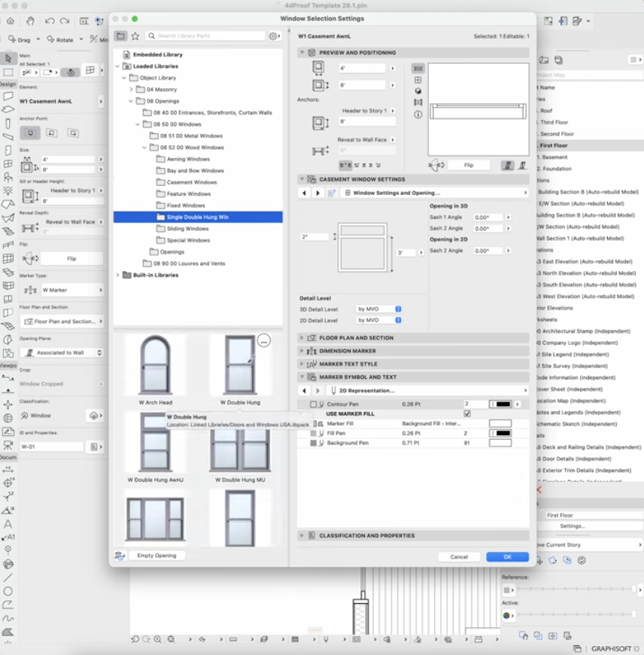Select the Arrow tool in the toolbox
The image size is (644, 655).
pos(8,57)
